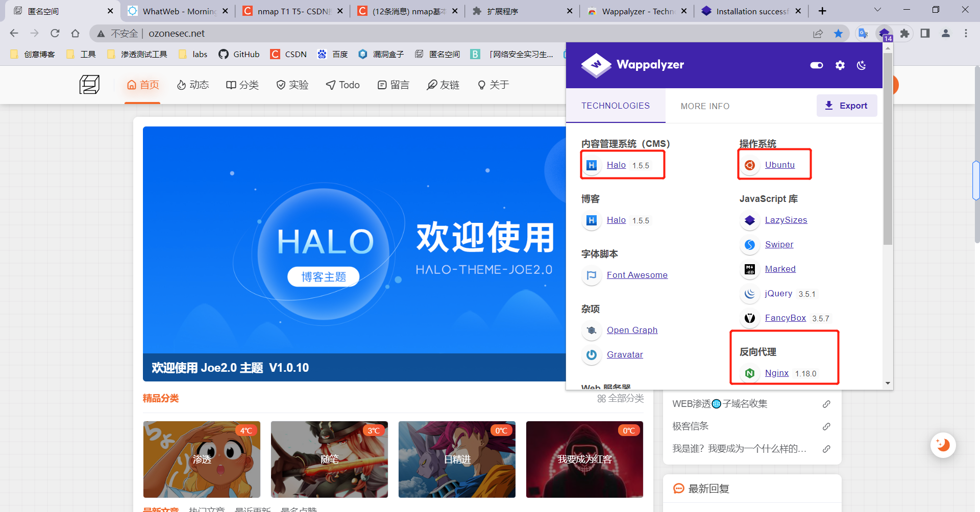Click the Ubuntu logo icon
Screen dimensions: 980x512
pyautogui.click(x=750, y=165)
